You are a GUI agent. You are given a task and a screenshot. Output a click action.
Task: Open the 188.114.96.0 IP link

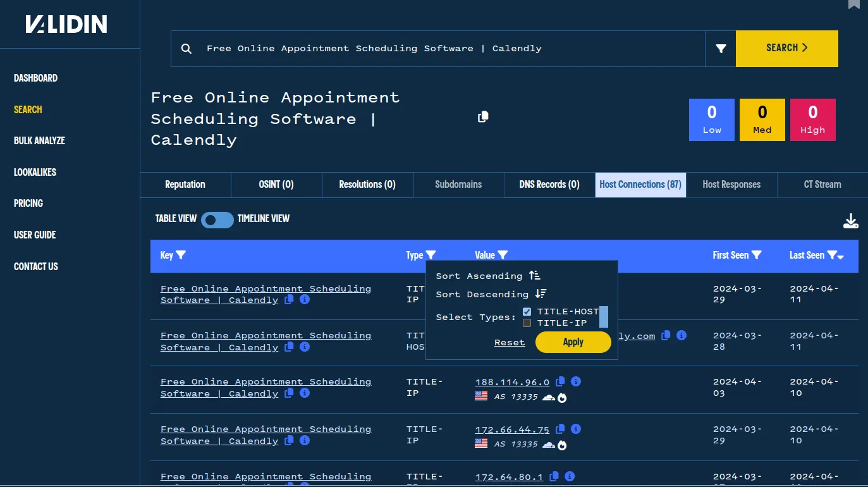pos(512,382)
